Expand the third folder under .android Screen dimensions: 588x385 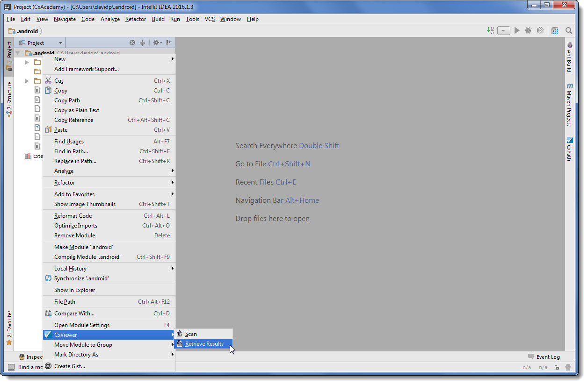27,81
